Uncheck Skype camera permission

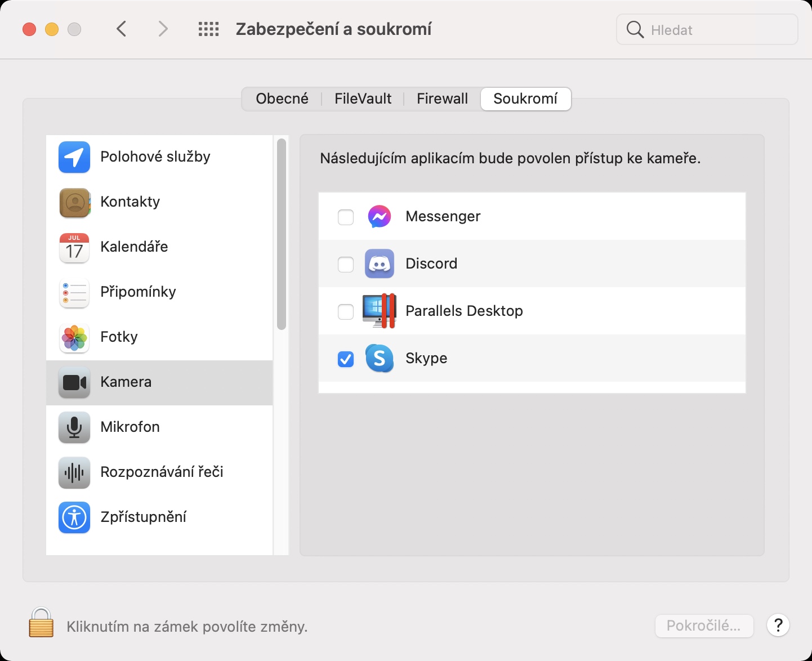346,359
